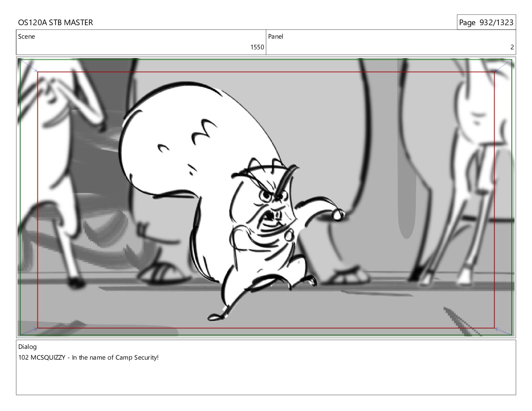Select the panel number 2

pyautogui.click(x=512, y=47)
